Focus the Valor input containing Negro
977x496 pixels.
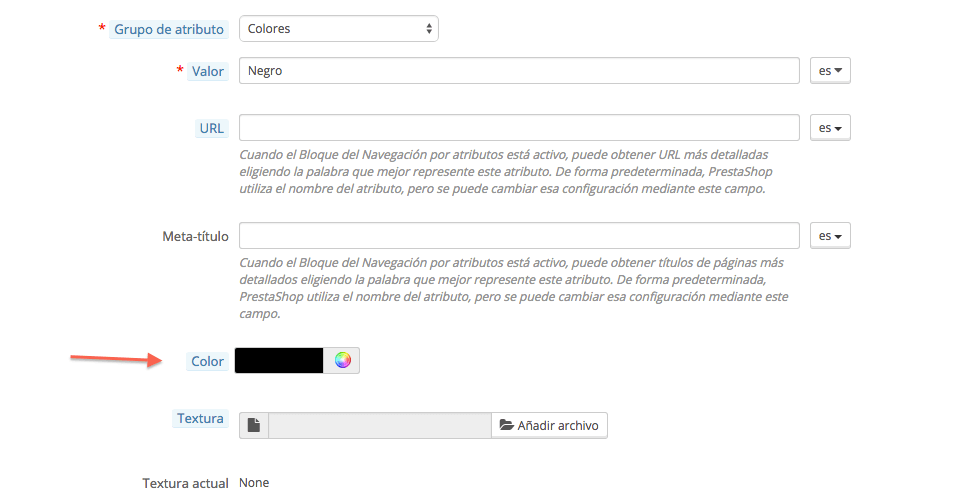(519, 70)
